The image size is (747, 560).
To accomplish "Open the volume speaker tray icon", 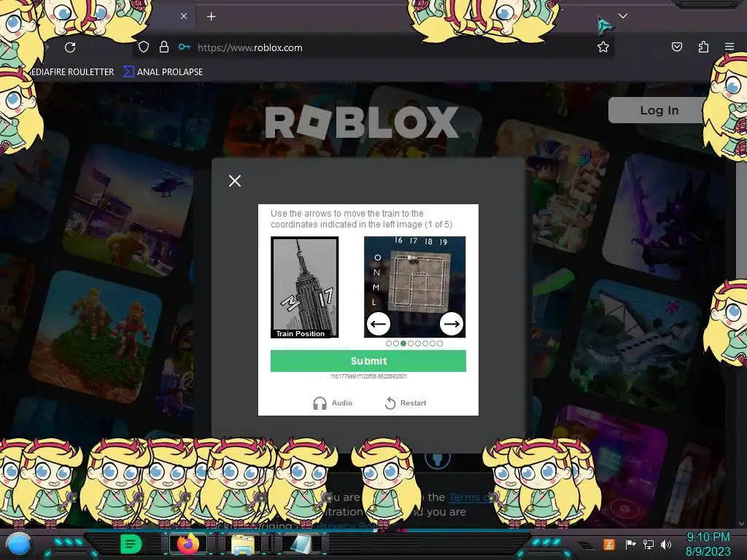I will point(666,544).
